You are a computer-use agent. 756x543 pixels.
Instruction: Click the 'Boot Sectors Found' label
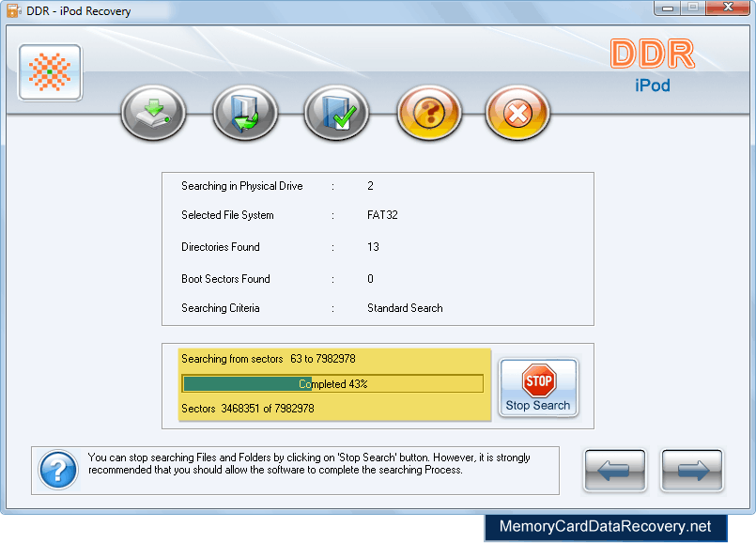225,279
